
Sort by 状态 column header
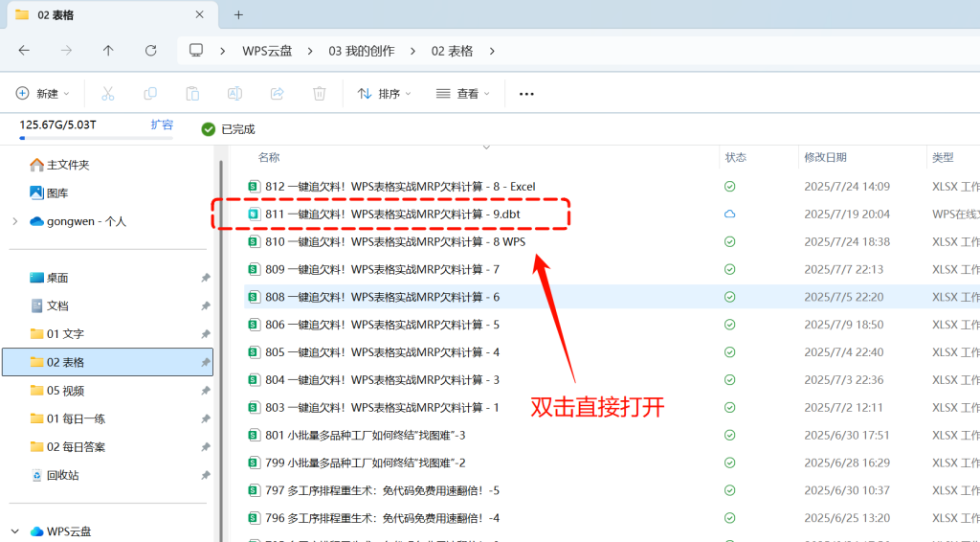(x=736, y=158)
